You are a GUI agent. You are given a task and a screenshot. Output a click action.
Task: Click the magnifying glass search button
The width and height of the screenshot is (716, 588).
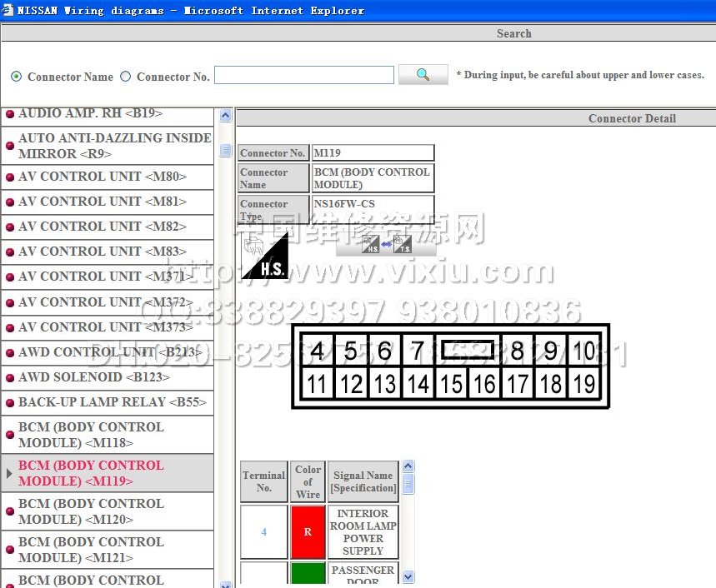[x=423, y=75]
